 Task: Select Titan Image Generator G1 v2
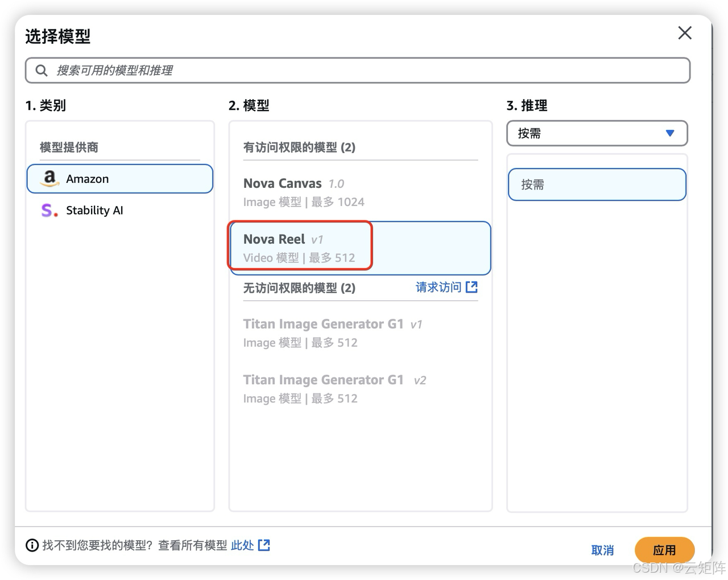coord(361,388)
